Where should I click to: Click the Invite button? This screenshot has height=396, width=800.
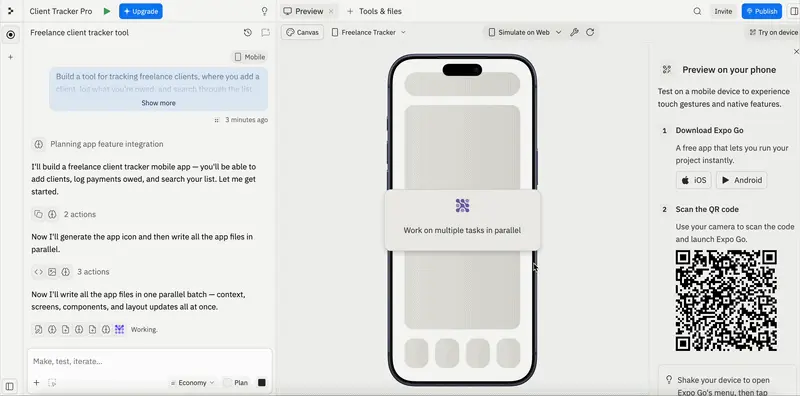click(x=723, y=11)
